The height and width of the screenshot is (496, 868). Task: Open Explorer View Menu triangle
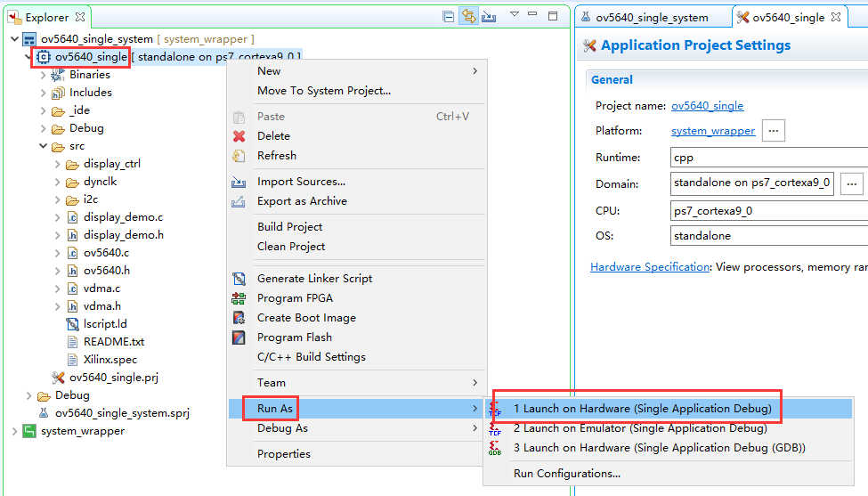pyautogui.click(x=515, y=14)
